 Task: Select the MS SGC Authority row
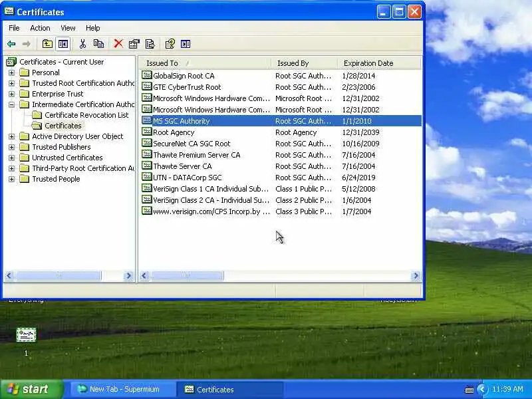[x=281, y=121]
